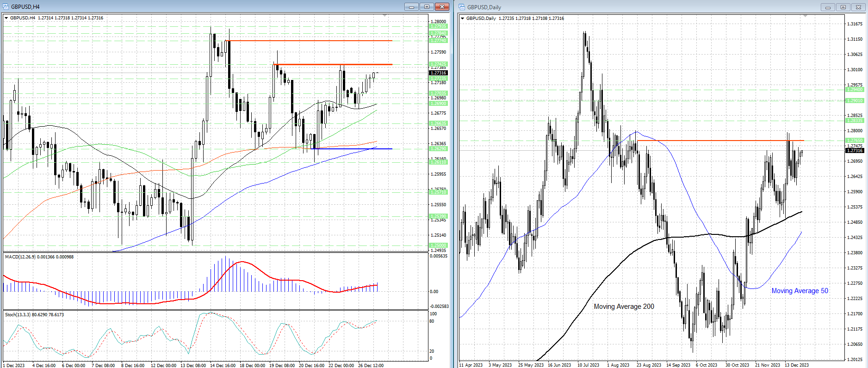Image resolution: width=868 pixels, height=368 pixels.
Task: Click the 1.27590 price on H4 axis
Action: pyautogui.click(x=439, y=52)
